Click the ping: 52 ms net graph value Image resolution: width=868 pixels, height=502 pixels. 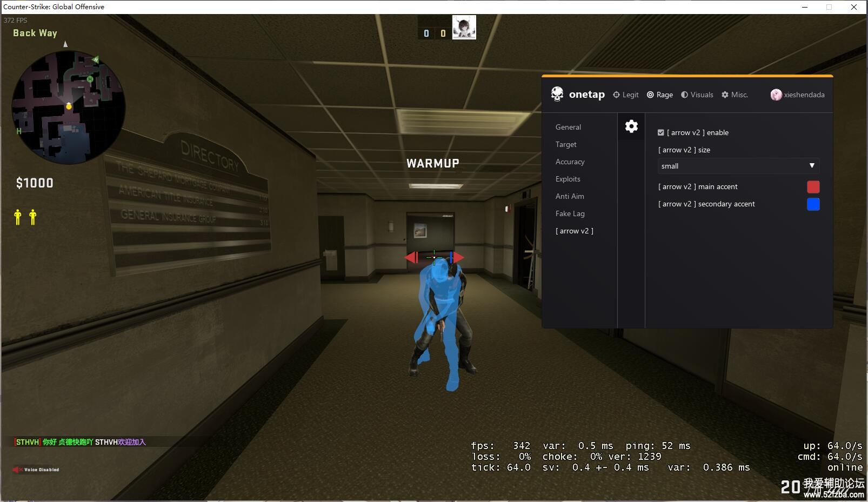coord(658,446)
